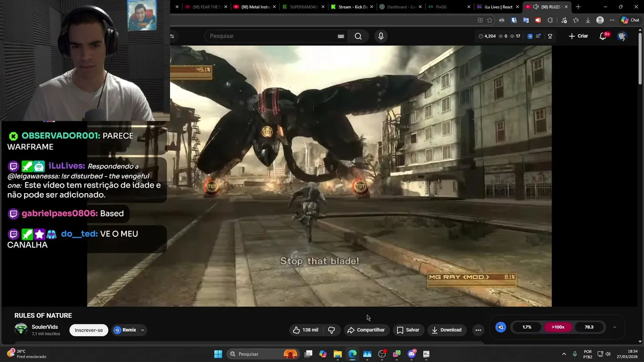Switch to the Stream - Kick Da tab
The width and height of the screenshot is (644, 362).
click(x=352, y=7)
